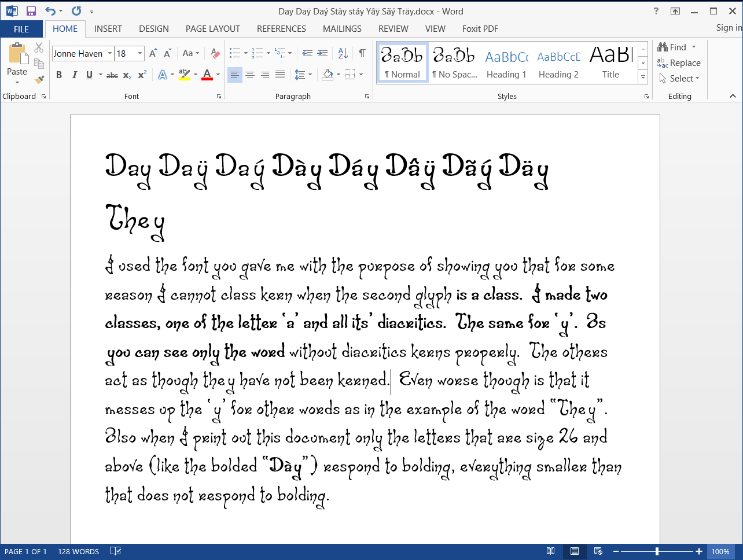Click the Grow Font icon

[153, 54]
